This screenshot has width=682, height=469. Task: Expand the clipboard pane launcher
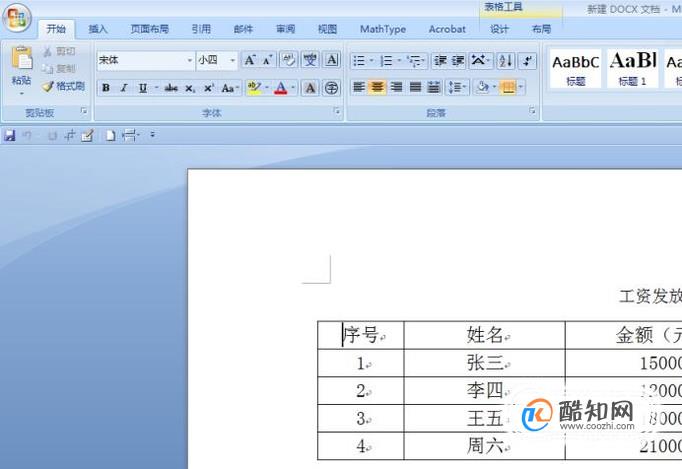pyautogui.click(x=84, y=111)
